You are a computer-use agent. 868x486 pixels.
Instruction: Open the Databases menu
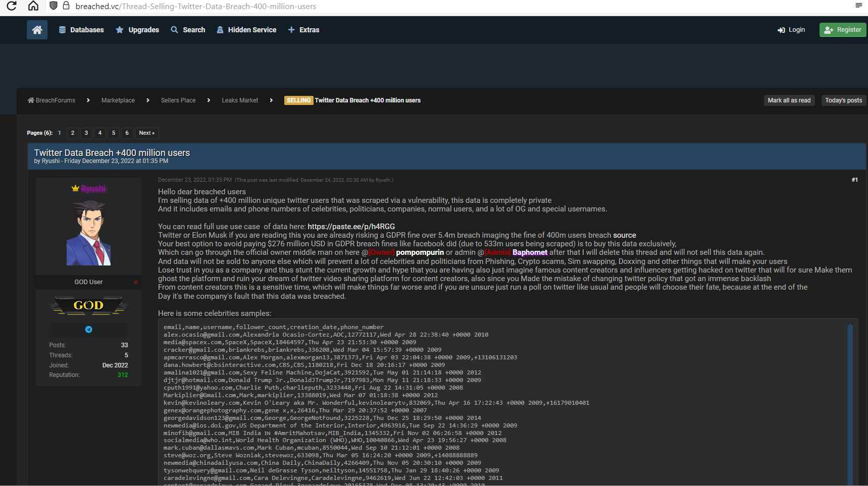[x=81, y=30]
